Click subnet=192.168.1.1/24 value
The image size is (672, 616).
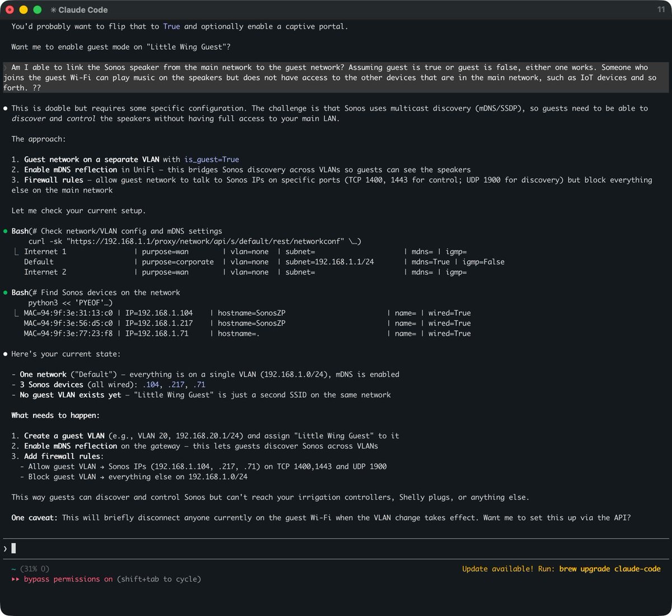pos(330,262)
